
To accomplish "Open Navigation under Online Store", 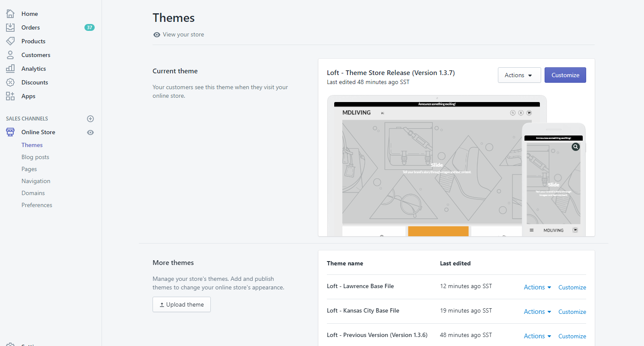I will click(36, 181).
